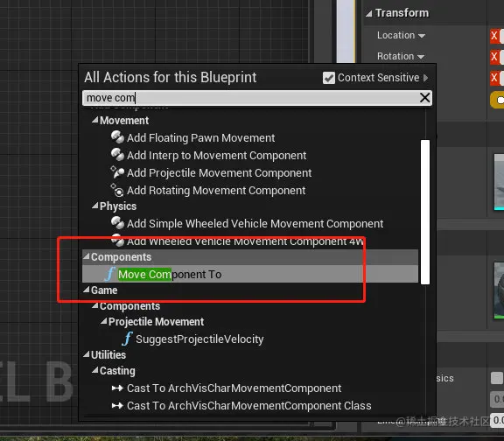Collapse the Utilities category
The width and height of the screenshot is (504, 441).
[x=87, y=354]
